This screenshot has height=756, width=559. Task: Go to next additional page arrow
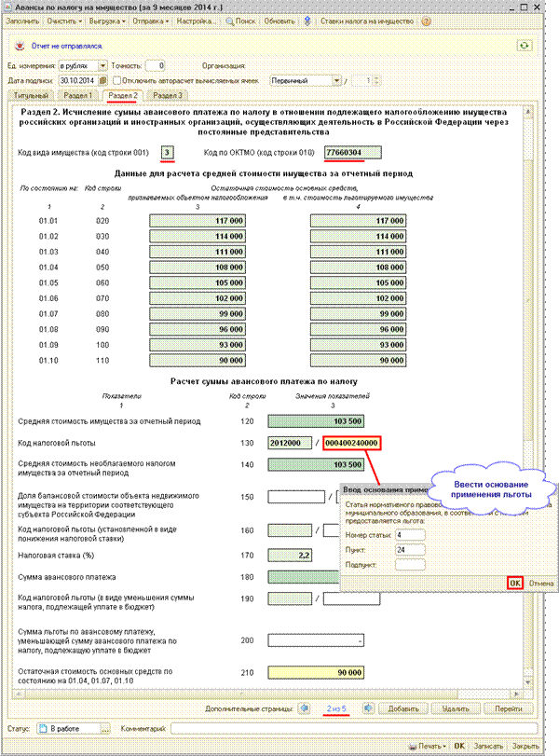click(x=368, y=708)
